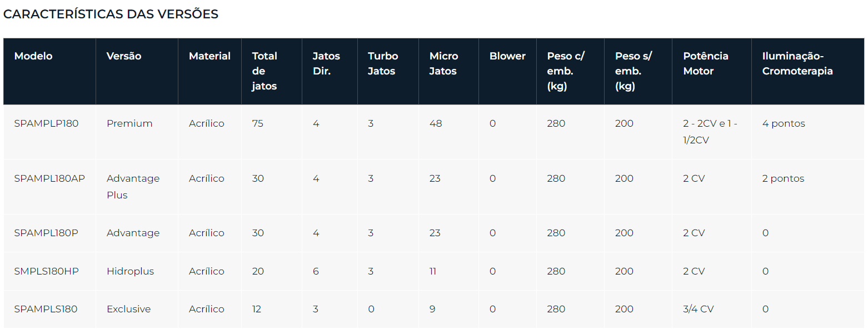Select the SPAMPLS180 model cell
The image size is (868, 329).
pos(49,309)
